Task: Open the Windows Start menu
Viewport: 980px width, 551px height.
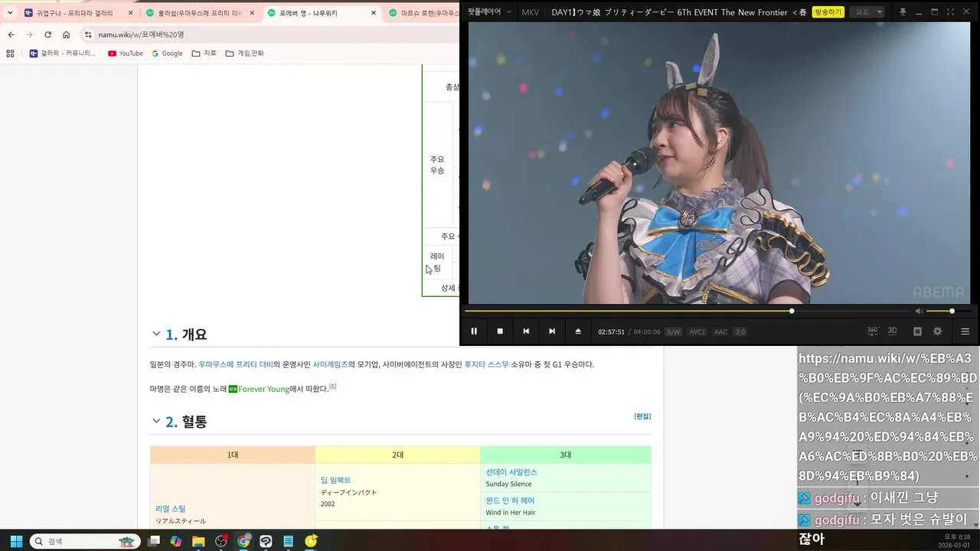Action: coord(16,541)
